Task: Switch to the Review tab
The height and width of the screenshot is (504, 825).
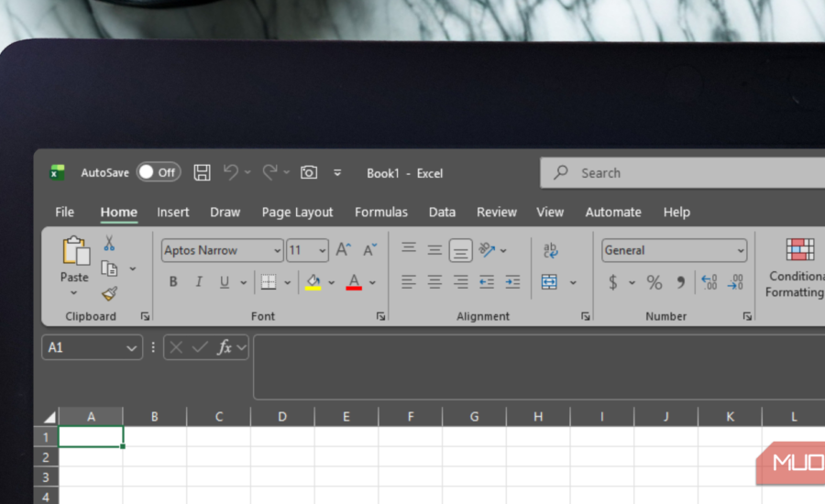Action: (497, 212)
